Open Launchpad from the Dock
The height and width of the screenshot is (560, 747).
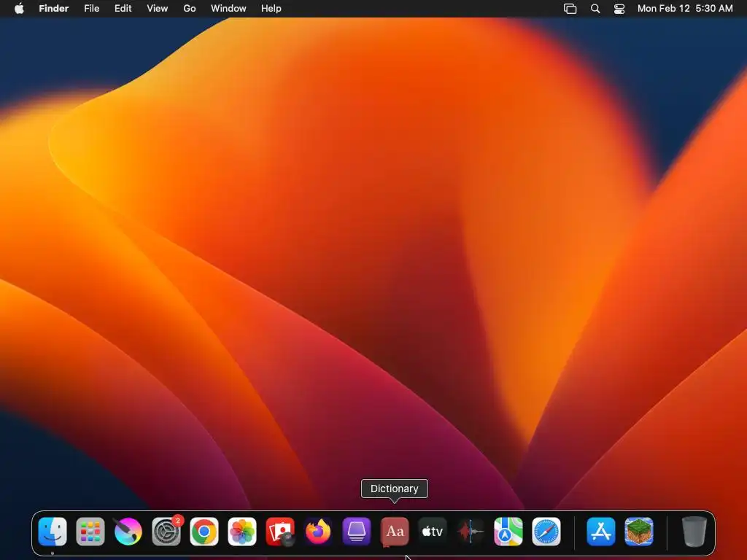click(x=90, y=532)
